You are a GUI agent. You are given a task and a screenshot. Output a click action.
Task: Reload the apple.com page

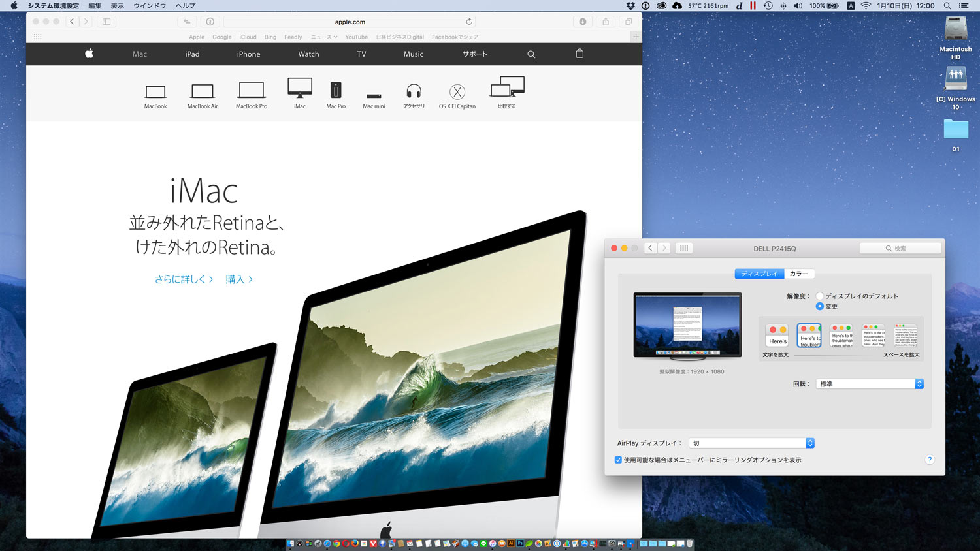469,22
